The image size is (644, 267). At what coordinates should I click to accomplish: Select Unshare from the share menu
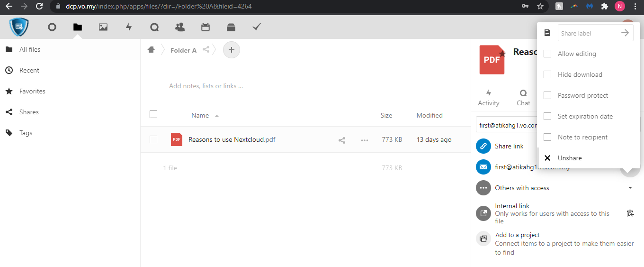click(570, 158)
